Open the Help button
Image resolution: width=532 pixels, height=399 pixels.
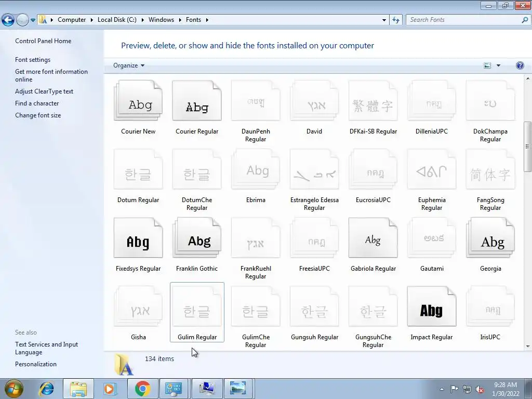click(x=520, y=65)
